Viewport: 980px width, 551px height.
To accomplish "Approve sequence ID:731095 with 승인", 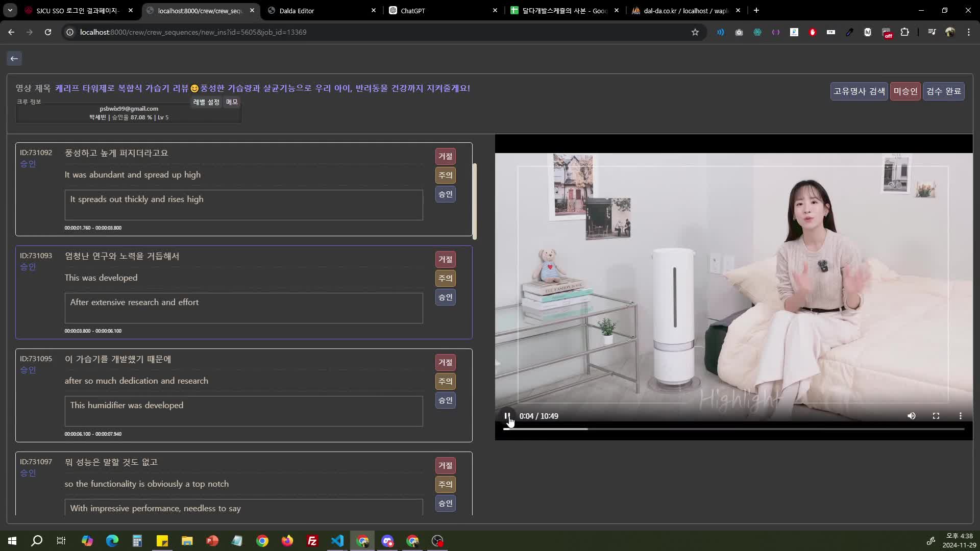I will (x=446, y=400).
